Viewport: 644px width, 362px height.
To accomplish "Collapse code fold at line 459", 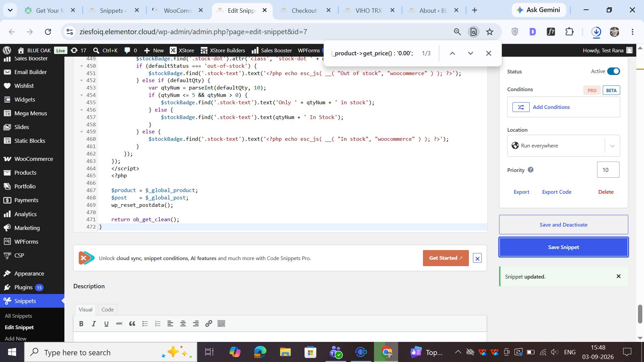I will coord(82,132).
